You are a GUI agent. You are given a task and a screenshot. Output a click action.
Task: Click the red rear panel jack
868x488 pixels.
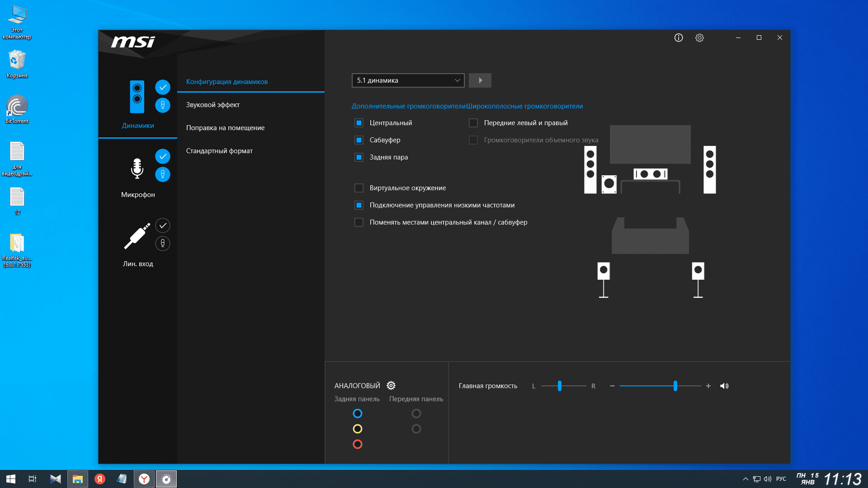(358, 444)
